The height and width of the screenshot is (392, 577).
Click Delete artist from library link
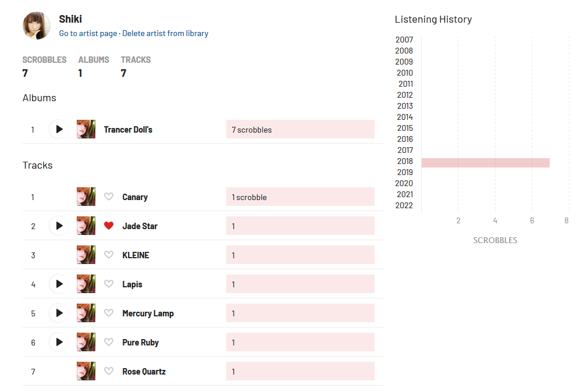coord(165,34)
